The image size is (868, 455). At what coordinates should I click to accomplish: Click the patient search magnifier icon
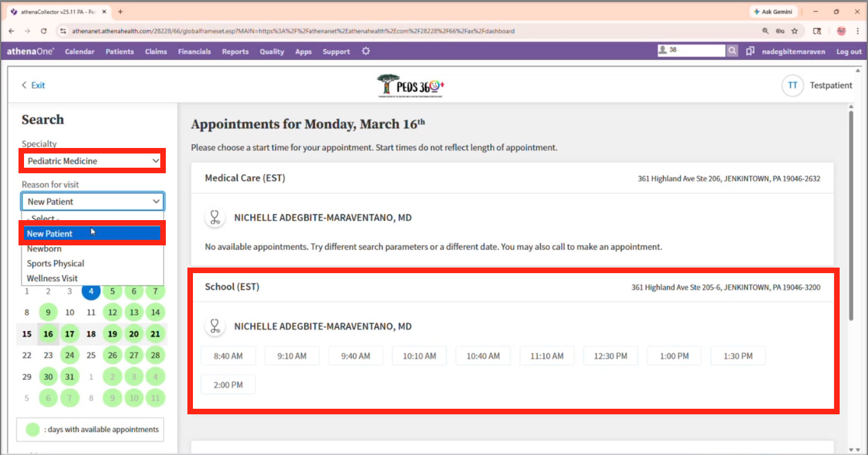click(732, 51)
